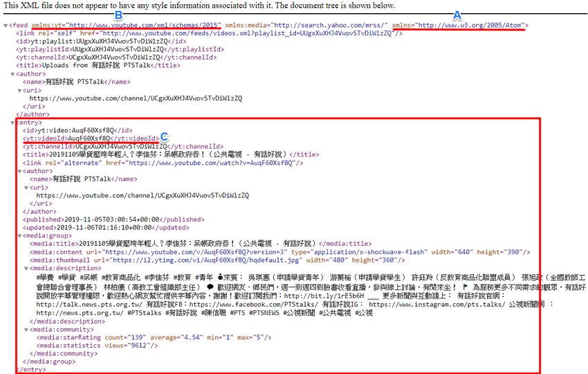Click the entry author's name PTSTalk line
The image size is (588, 374).
(x=84, y=179)
